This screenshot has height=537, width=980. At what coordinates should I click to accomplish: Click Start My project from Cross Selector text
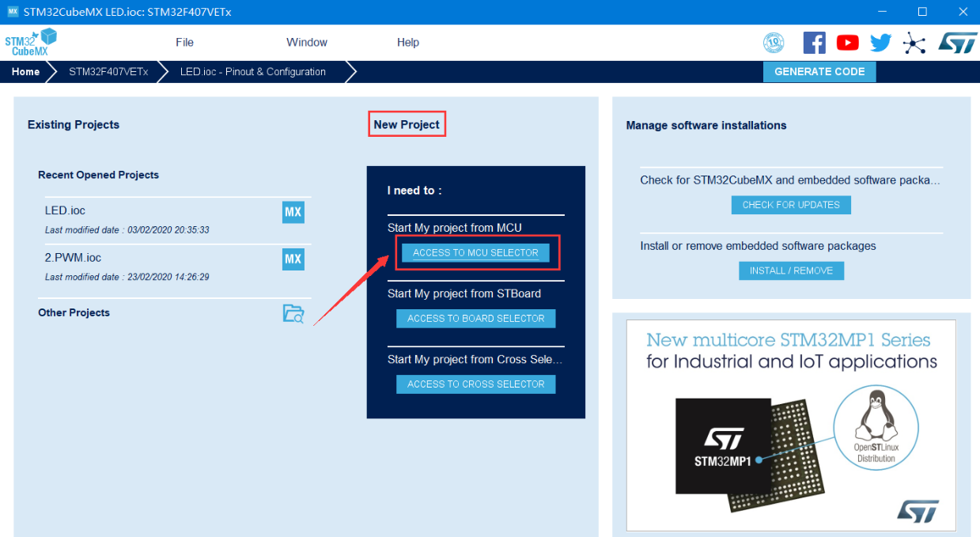point(475,359)
